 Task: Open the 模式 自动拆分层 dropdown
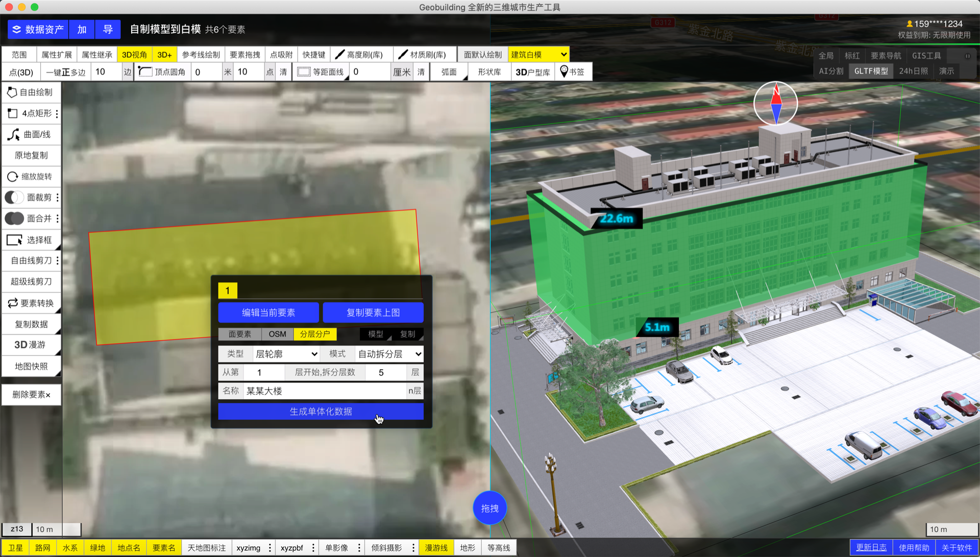pos(389,354)
